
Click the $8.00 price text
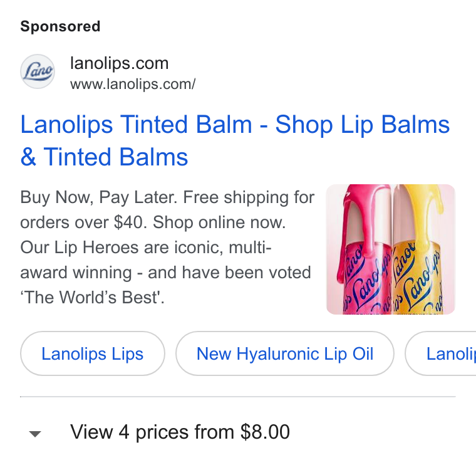coord(265,432)
